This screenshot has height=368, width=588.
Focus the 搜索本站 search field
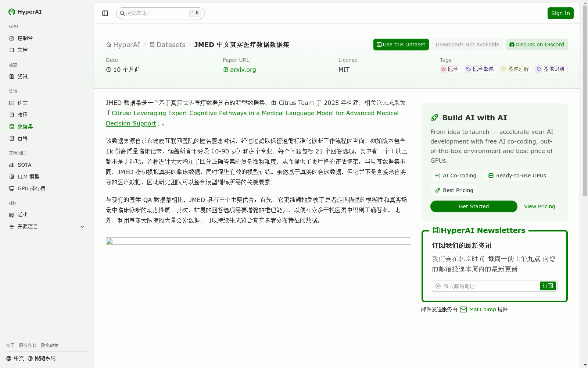160,13
